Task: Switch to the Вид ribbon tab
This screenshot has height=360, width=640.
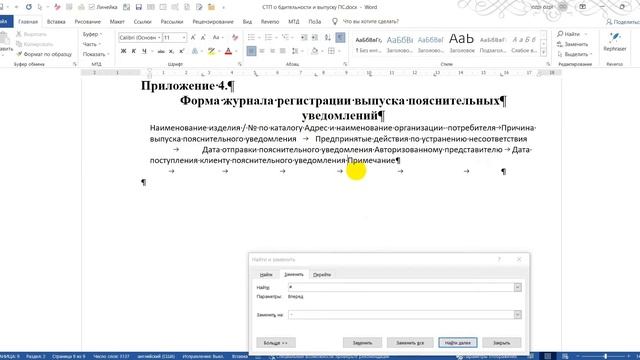Action: [x=247, y=22]
